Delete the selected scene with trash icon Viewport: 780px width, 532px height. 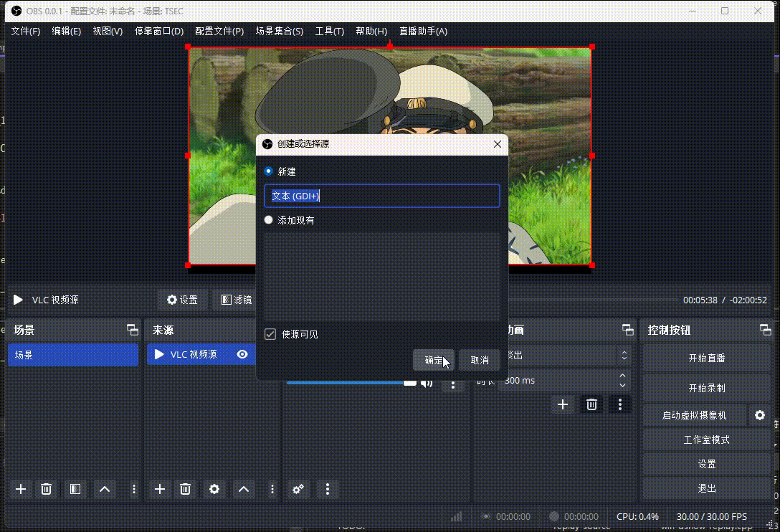47,489
